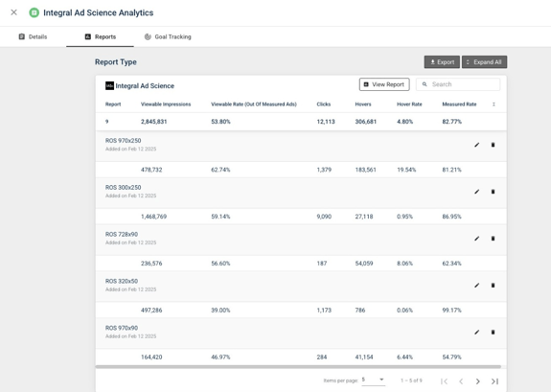The width and height of the screenshot is (551, 392).
Task: Open the items per page dropdown
Action: (373, 380)
